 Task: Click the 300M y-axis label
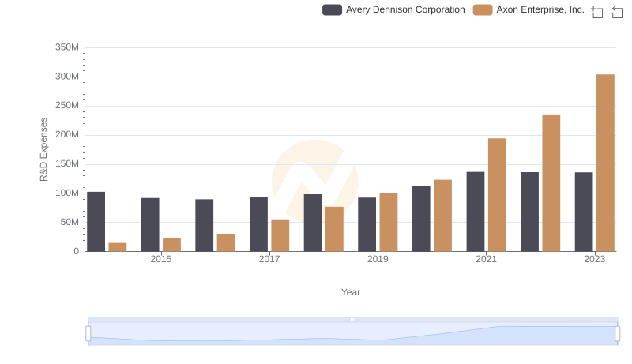pos(67,77)
